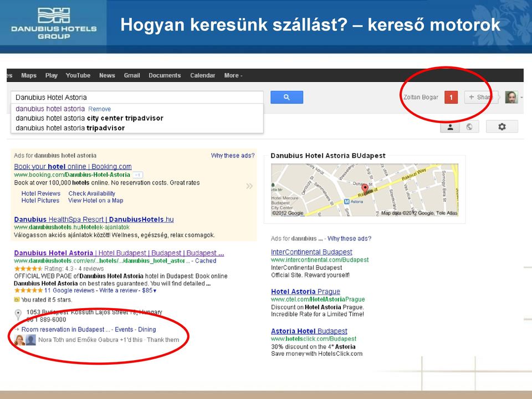Open the News navigation item
The height and width of the screenshot is (399, 532).
pyautogui.click(x=107, y=76)
